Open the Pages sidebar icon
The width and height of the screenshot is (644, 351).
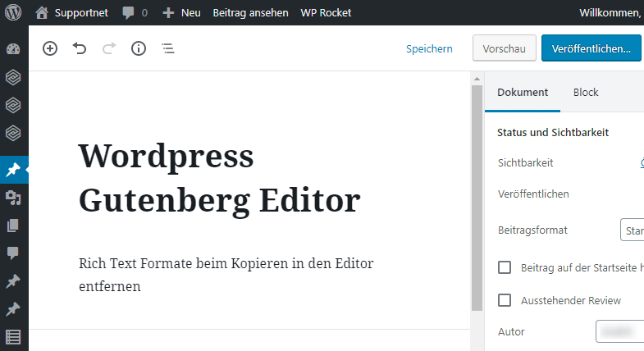pyautogui.click(x=13, y=226)
